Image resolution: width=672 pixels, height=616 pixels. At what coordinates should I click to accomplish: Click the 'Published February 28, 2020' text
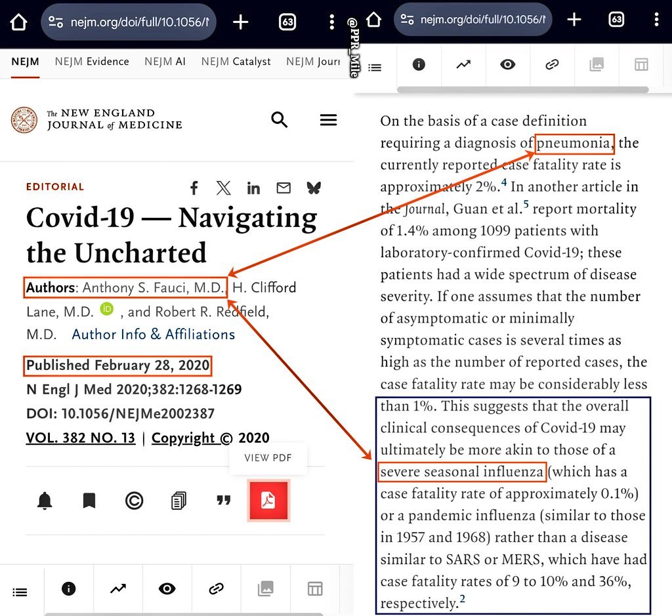[118, 365]
